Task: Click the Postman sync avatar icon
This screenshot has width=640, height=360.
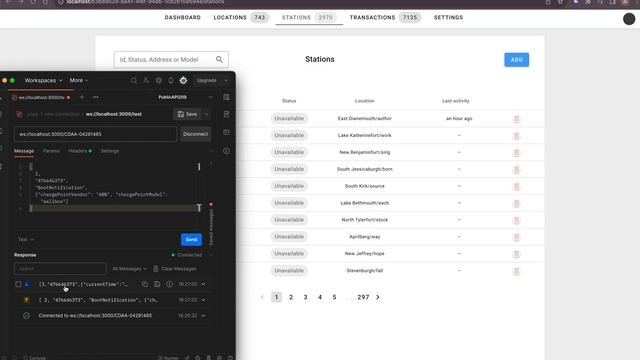Action: (x=183, y=80)
